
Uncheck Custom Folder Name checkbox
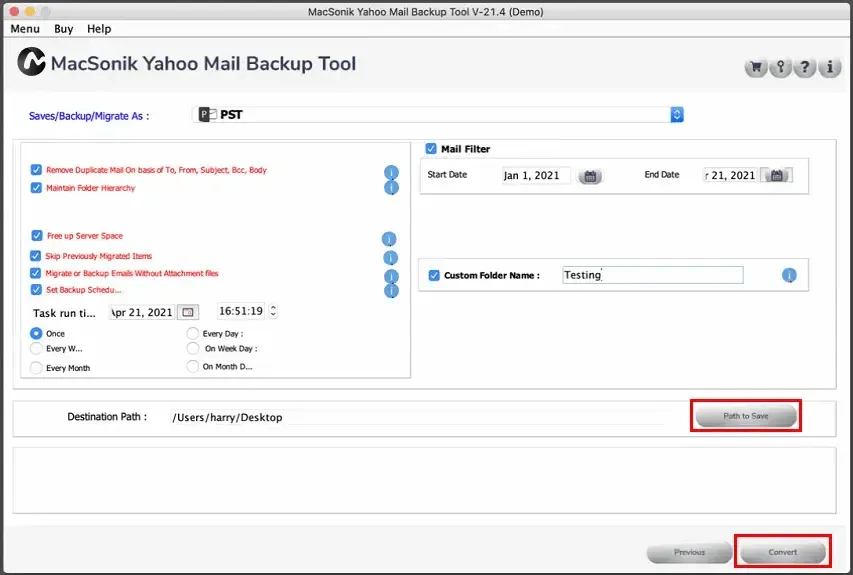pyautogui.click(x=434, y=275)
